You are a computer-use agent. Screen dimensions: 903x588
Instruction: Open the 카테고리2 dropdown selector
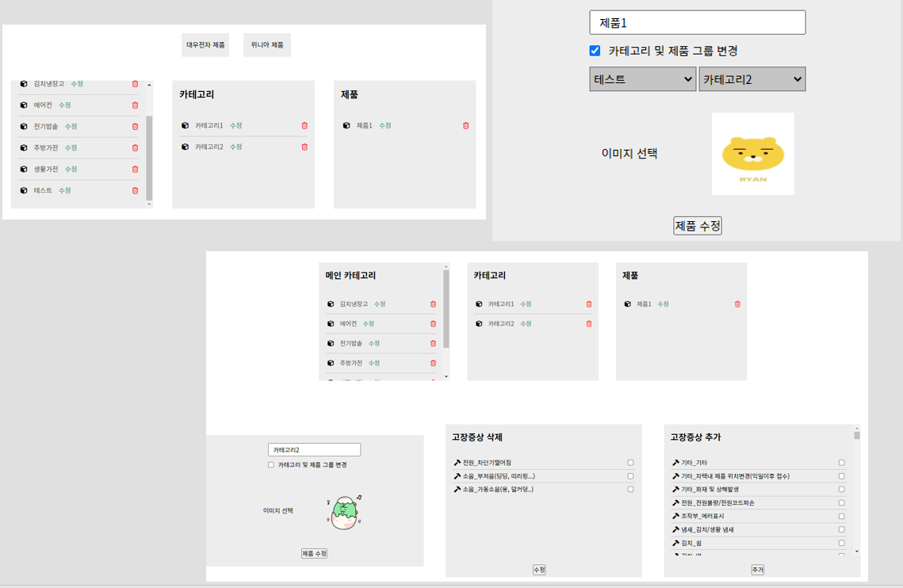752,78
